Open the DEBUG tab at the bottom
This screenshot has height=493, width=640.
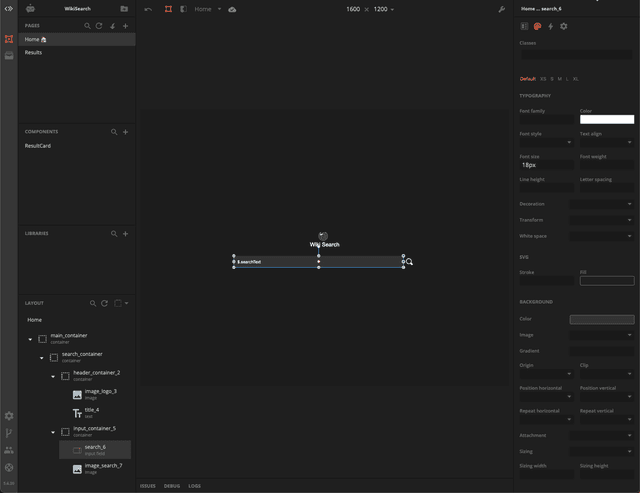(x=172, y=486)
